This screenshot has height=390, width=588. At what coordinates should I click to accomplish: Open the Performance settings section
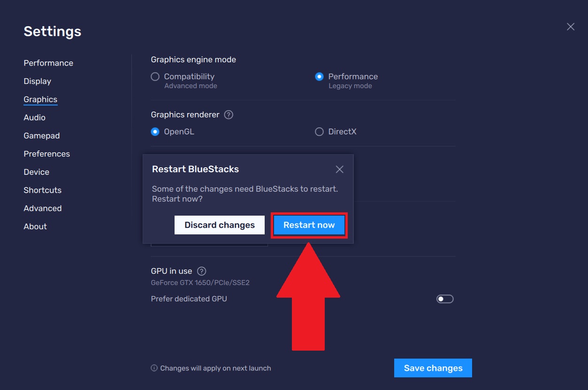[48, 63]
